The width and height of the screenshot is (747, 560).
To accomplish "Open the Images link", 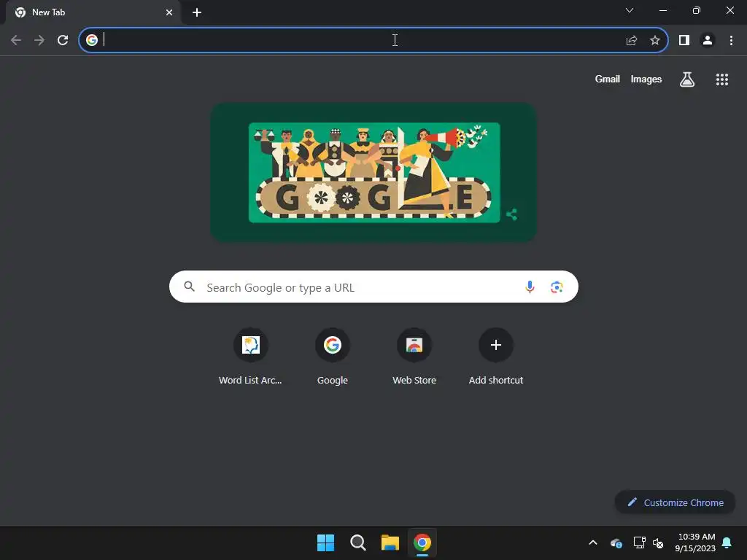I will click(x=646, y=79).
